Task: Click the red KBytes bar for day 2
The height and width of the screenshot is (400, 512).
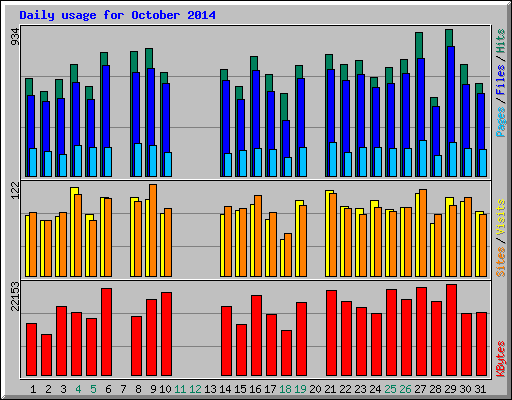Action: (x=46, y=355)
